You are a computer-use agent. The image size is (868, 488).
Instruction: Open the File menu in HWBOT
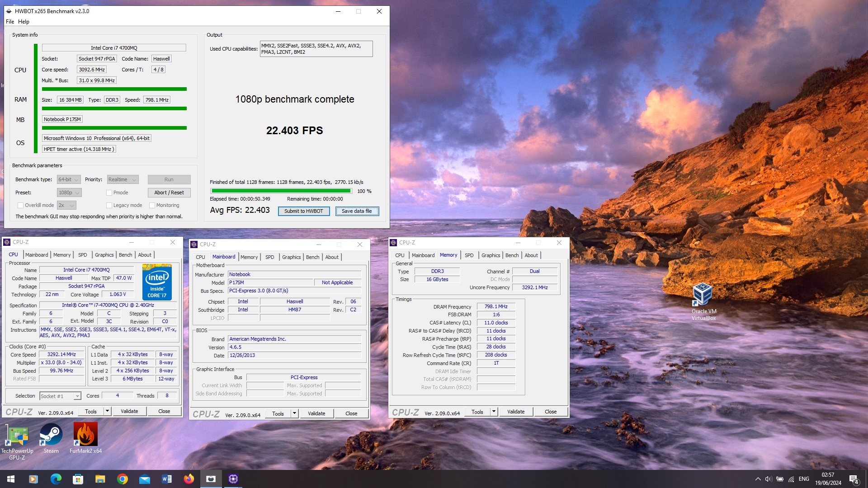[10, 22]
